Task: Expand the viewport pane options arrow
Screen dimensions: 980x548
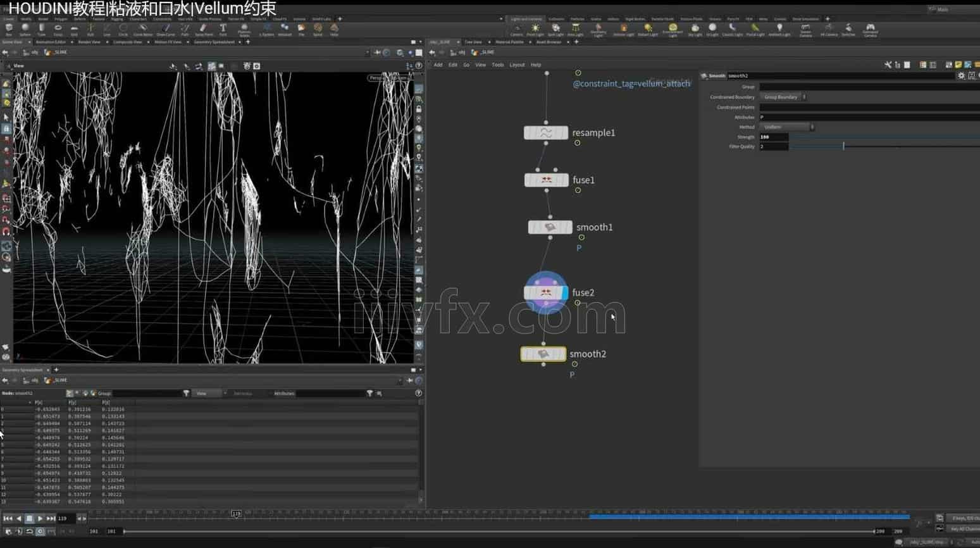Action: pos(420,42)
